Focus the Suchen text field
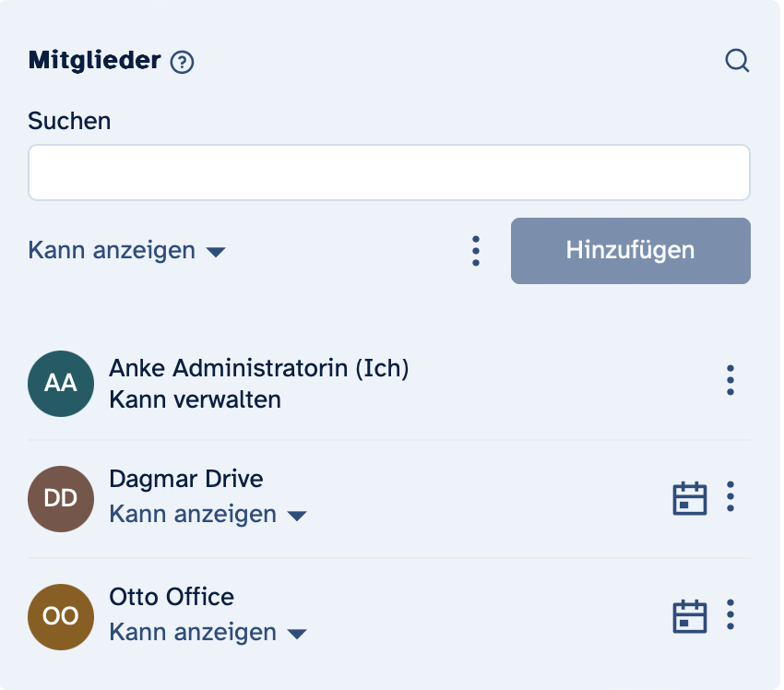 point(388,172)
